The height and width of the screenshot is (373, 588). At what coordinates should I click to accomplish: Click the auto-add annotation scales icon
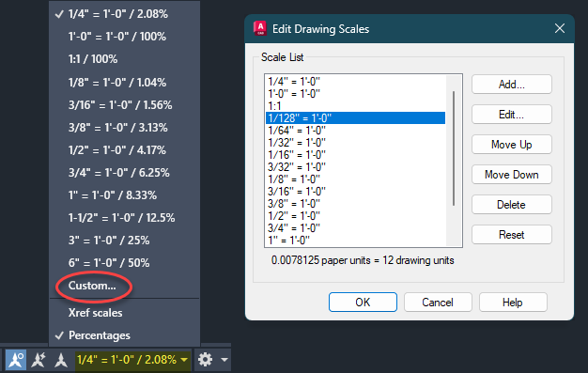39,360
